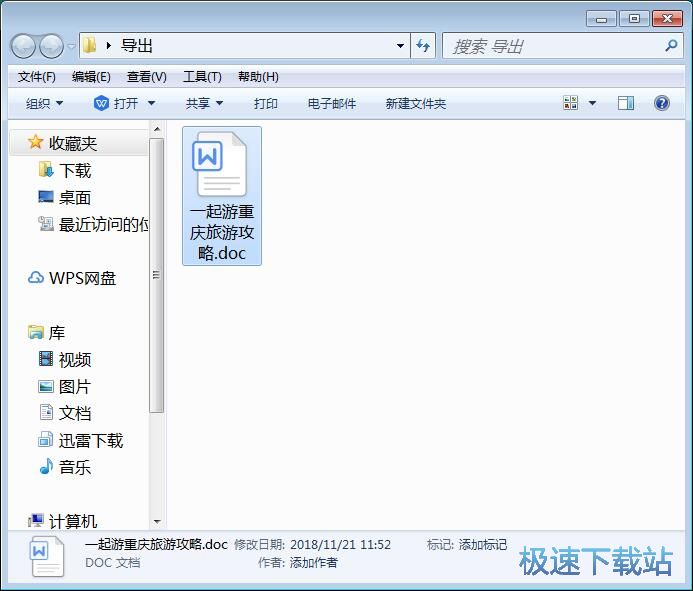This screenshot has height=591, width=693.
Task: Click the WPS logo icon on 打开
Action: pyautogui.click(x=101, y=103)
